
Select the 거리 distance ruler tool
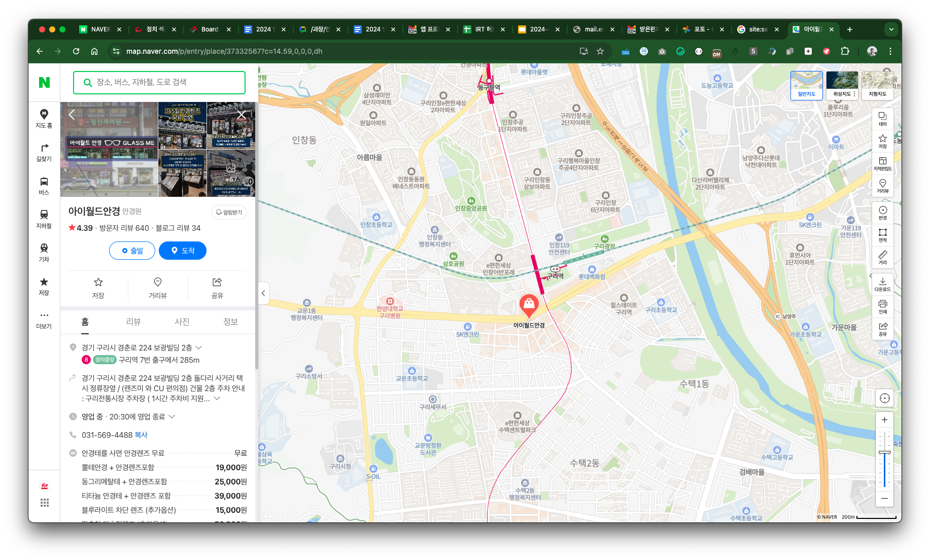tap(883, 258)
